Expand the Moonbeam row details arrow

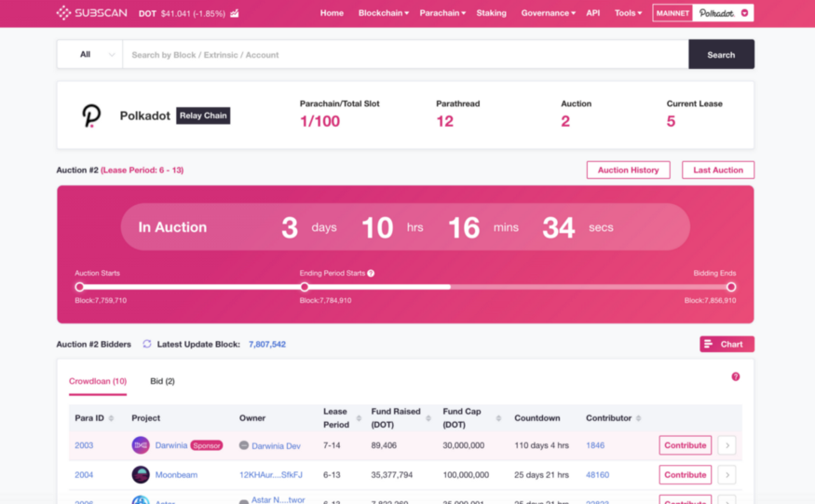[x=727, y=474]
